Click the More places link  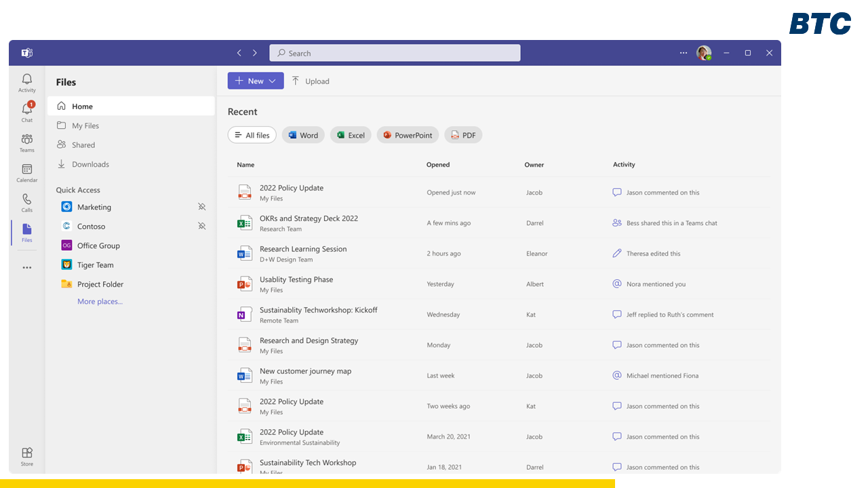click(100, 302)
